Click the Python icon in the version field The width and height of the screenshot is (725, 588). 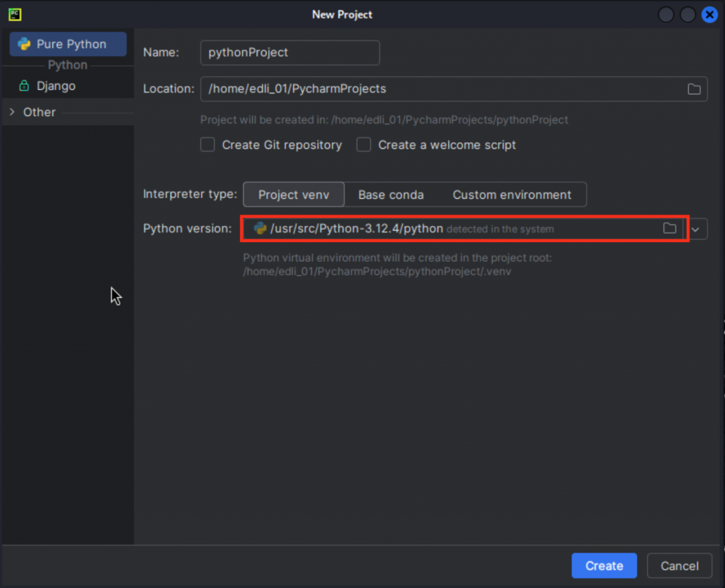[x=261, y=229]
